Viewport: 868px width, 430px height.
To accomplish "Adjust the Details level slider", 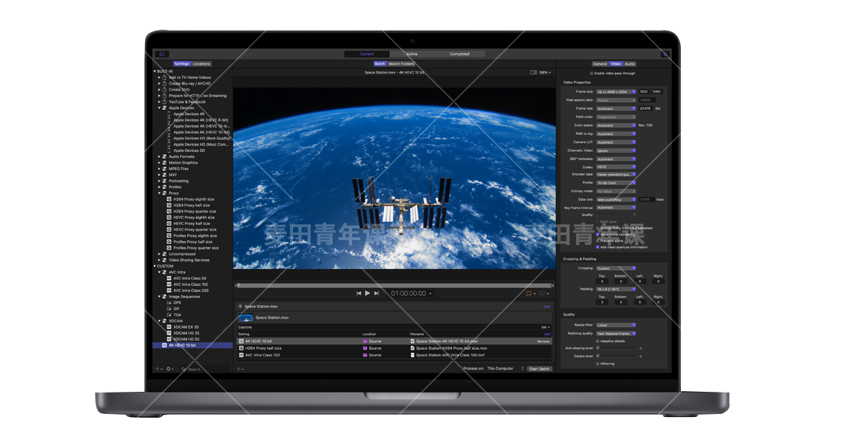I will pyautogui.click(x=616, y=356).
